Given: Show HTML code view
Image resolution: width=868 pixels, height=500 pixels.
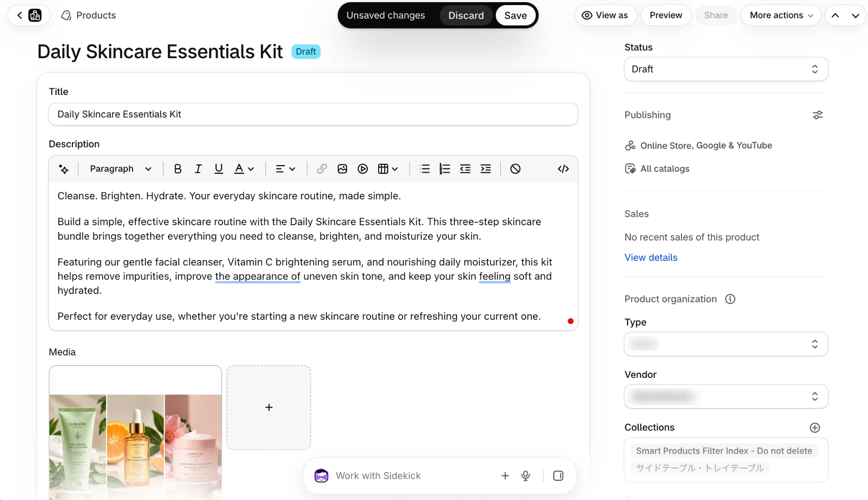Looking at the screenshot, I should 563,169.
